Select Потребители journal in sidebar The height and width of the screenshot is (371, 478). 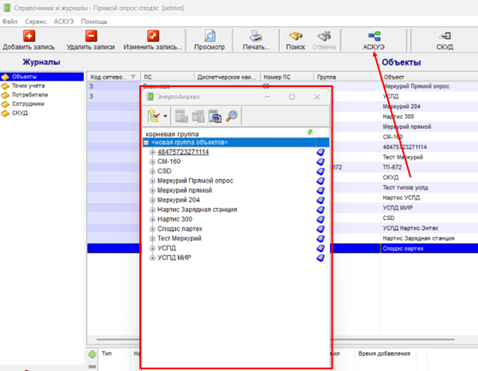[30, 95]
